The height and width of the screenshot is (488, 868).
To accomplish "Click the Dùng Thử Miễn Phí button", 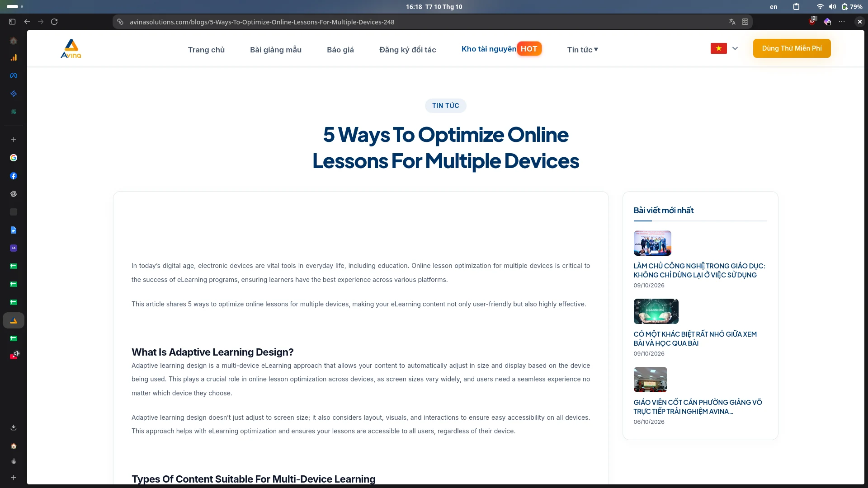I will pyautogui.click(x=792, y=48).
